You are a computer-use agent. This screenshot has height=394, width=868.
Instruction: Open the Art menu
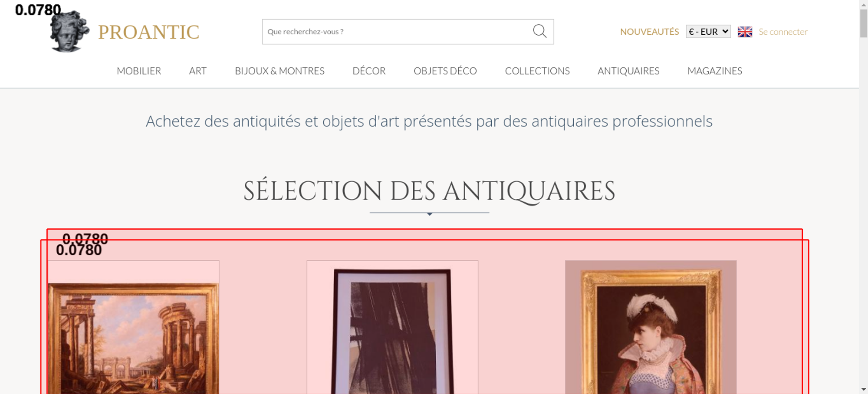point(198,71)
